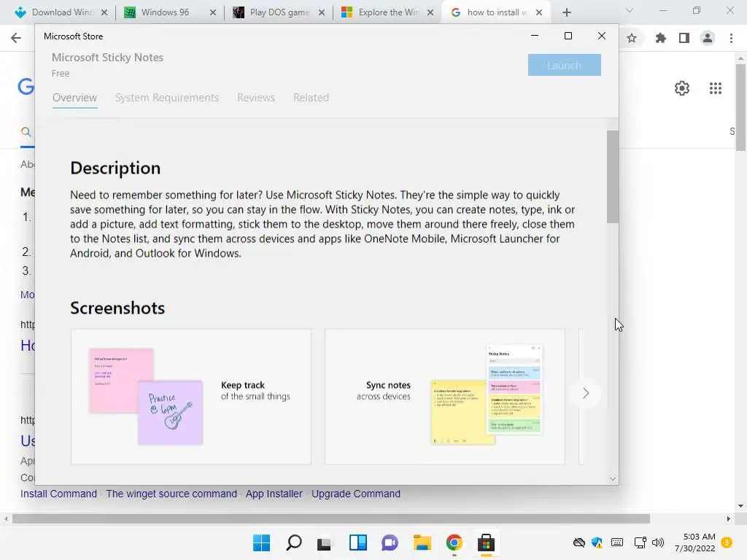Image resolution: width=747 pixels, height=560 pixels.
Task: Open Windows Security tray icon
Action: click(597, 542)
